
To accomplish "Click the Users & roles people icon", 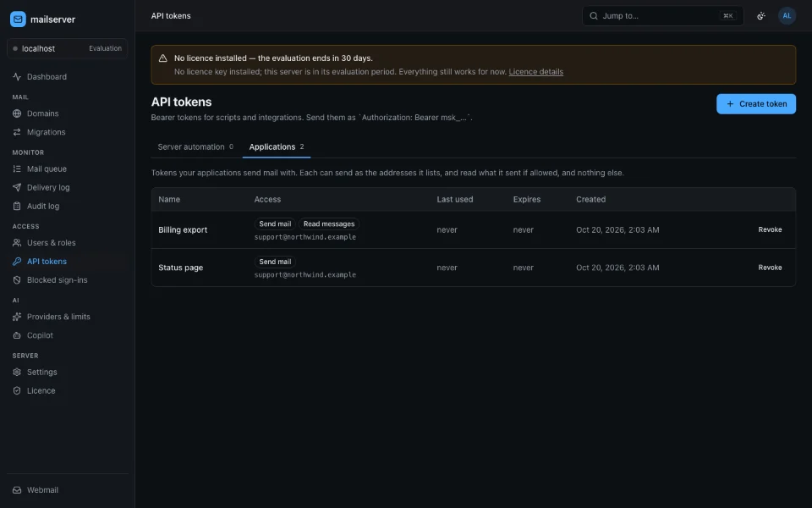I will click(x=17, y=243).
